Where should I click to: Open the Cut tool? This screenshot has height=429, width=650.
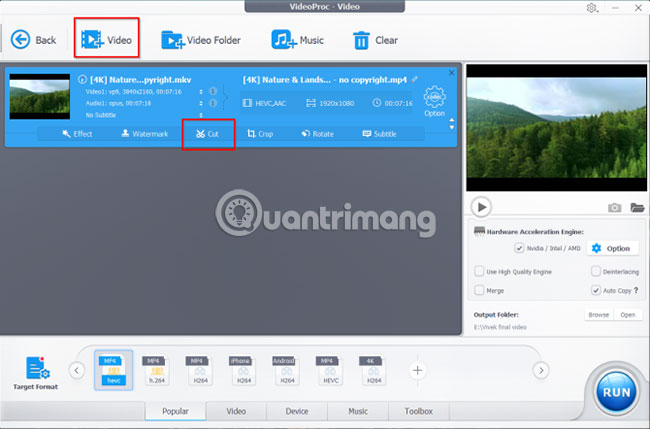208,134
